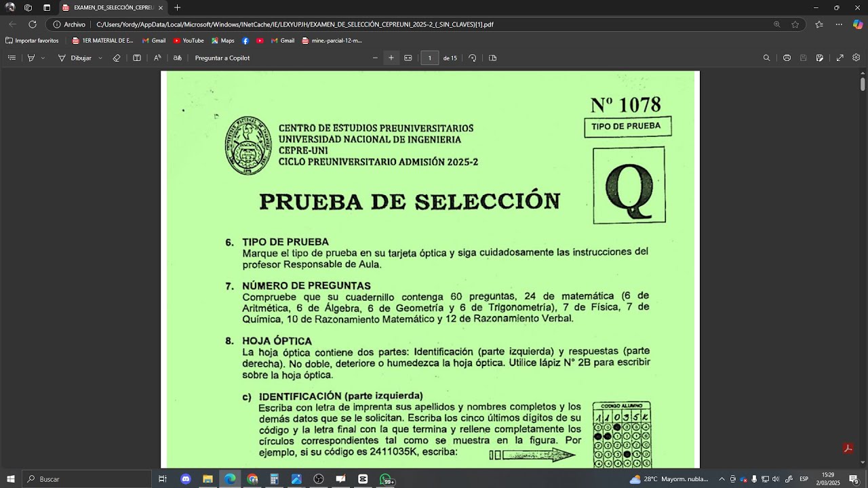Open the weather widget 28°C
Screen dimensions: 868x488
coord(669,479)
